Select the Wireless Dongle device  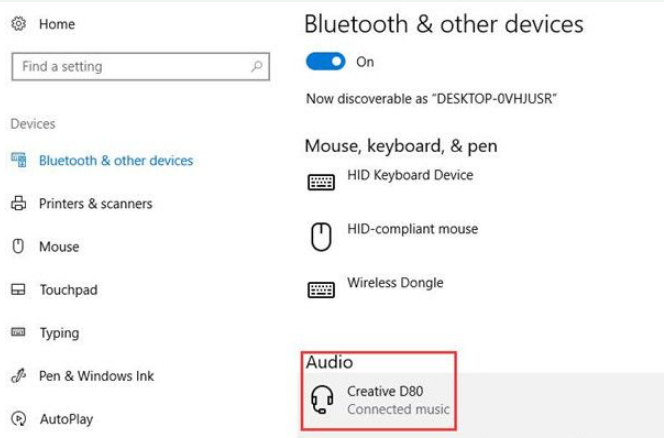(394, 283)
